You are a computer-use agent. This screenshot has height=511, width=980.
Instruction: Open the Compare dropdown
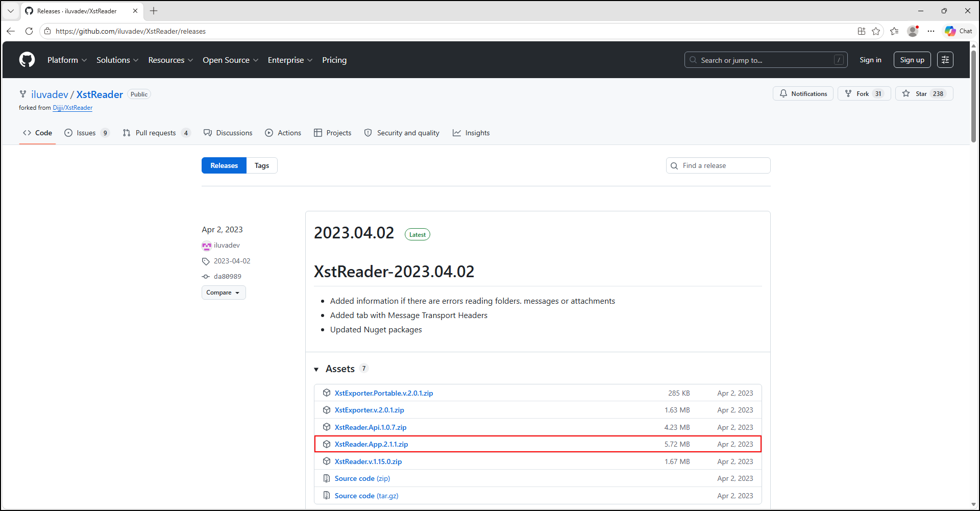(x=224, y=293)
